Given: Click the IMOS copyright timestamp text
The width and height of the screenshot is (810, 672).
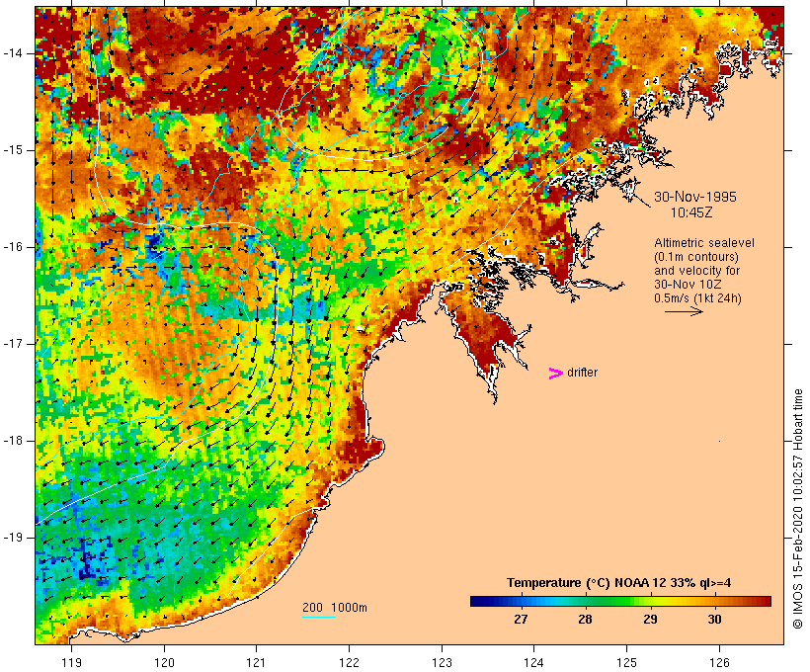Looking at the screenshot, I should (x=798, y=509).
